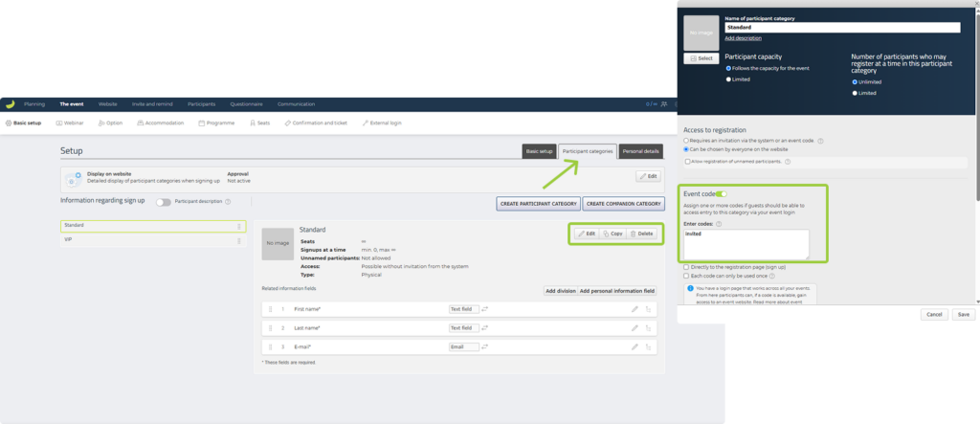Viewport: 980px width, 424px height.
Task: Click pencil edit icon in Last name row
Action: pyautogui.click(x=635, y=327)
